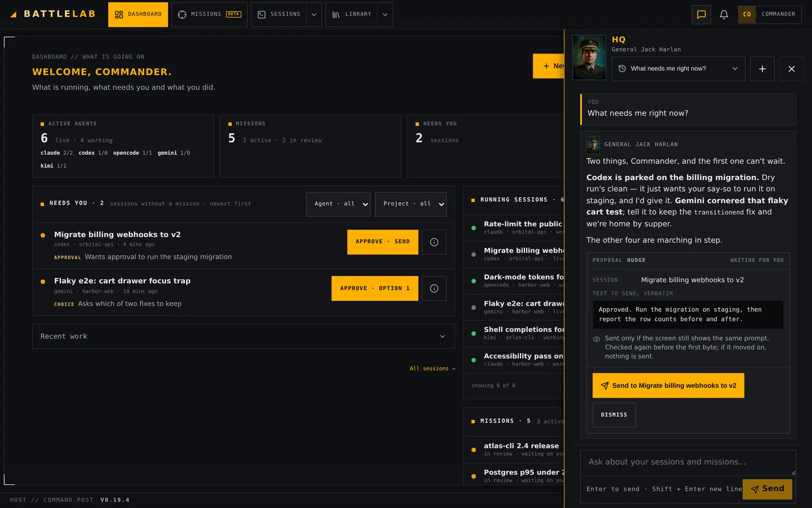This screenshot has height=508, width=812.
Task: Go to the Dashboard tab
Action: point(138,15)
